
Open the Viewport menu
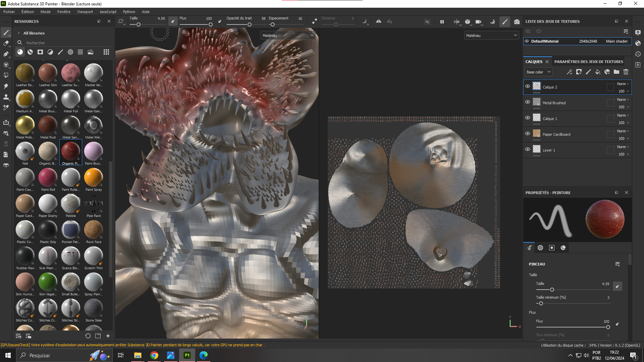point(85,12)
